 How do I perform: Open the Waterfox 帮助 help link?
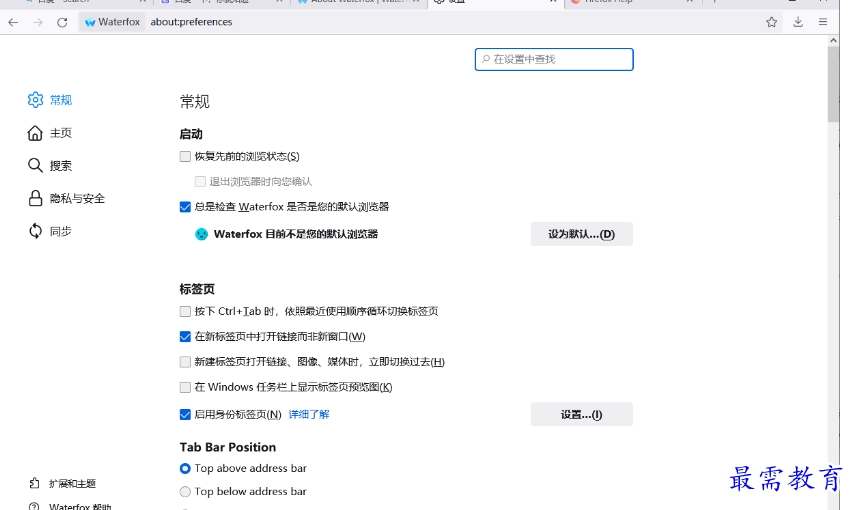(69, 506)
